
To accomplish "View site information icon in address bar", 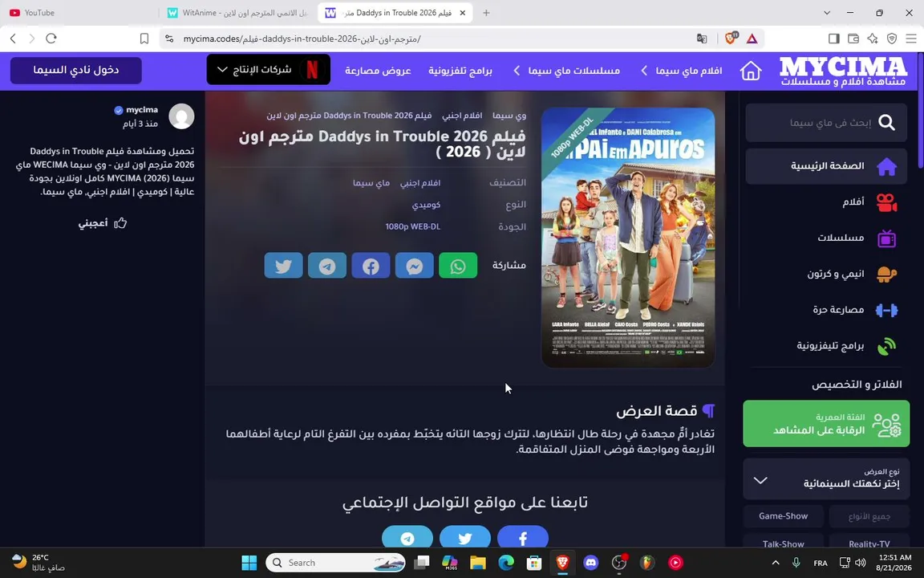I will click(170, 39).
